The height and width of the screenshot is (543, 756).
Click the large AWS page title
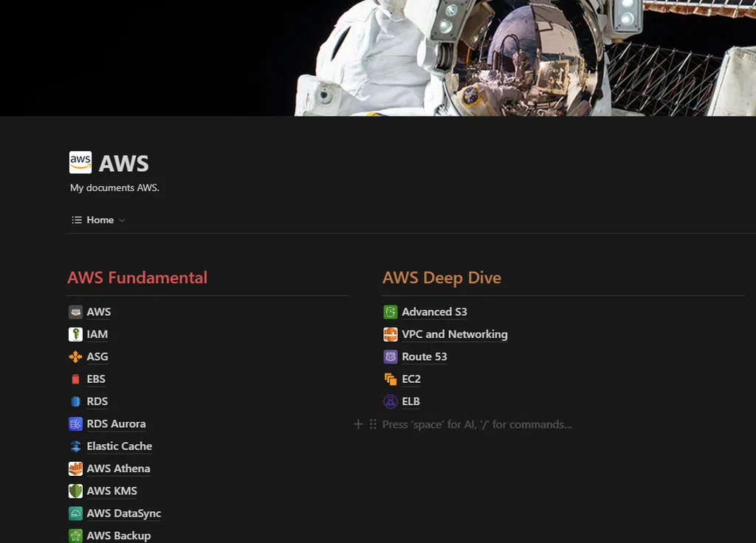coord(124,163)
